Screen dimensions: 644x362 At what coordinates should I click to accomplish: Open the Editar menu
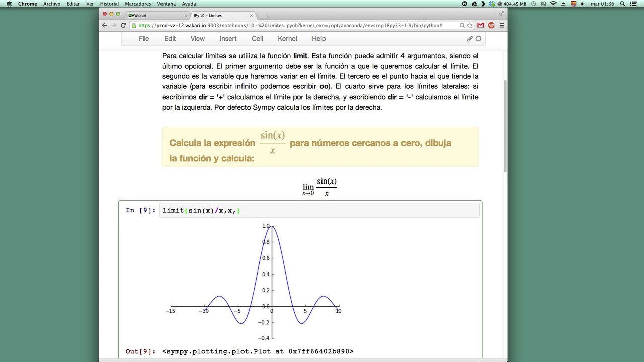click(73, 4)
